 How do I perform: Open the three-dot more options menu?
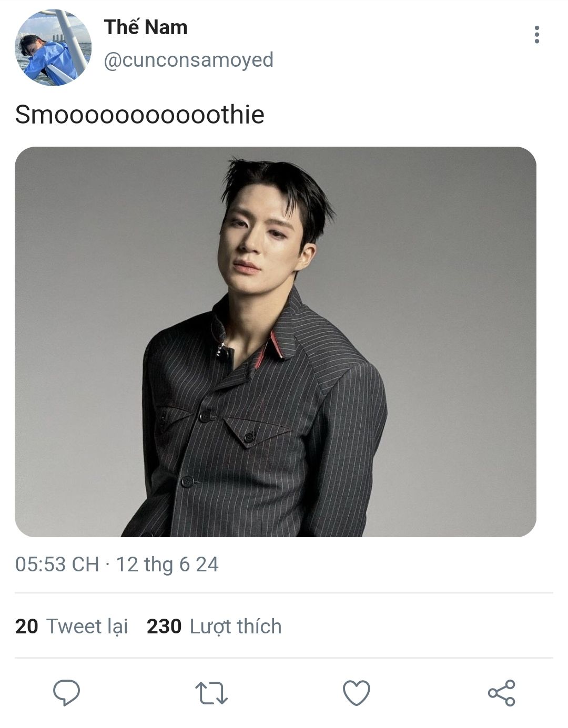[x=536, y=35]
